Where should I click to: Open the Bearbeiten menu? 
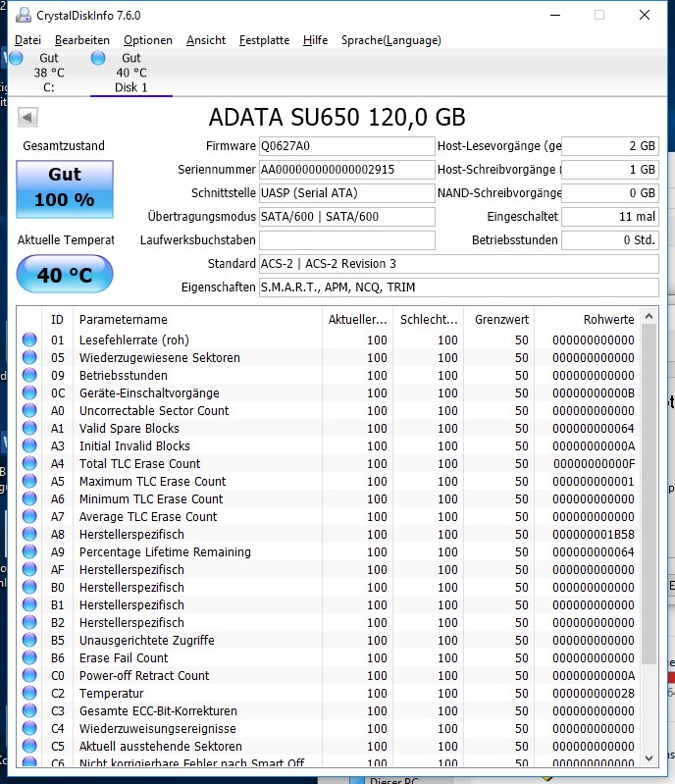pos(82,40)
